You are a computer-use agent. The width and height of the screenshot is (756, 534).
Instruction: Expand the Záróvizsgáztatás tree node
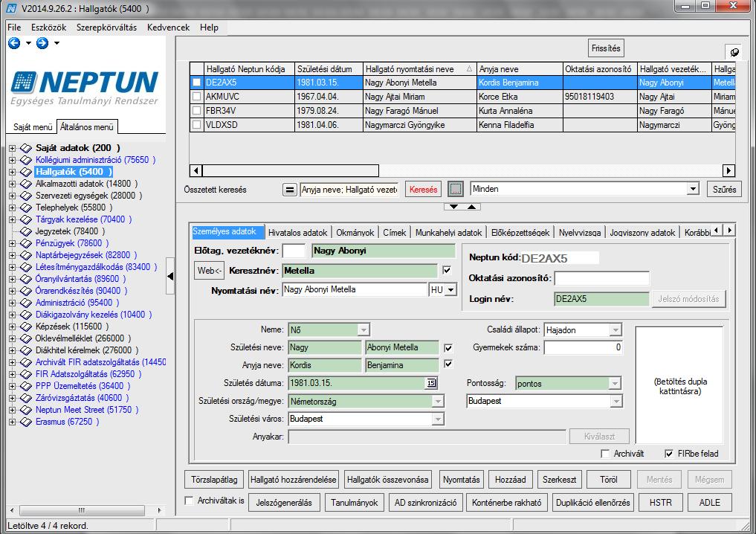point(12,398)
